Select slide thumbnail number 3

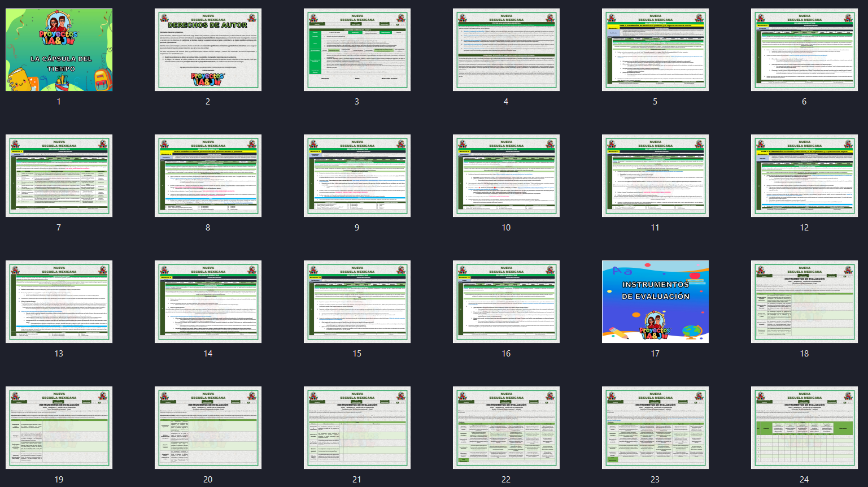point(357,50)
